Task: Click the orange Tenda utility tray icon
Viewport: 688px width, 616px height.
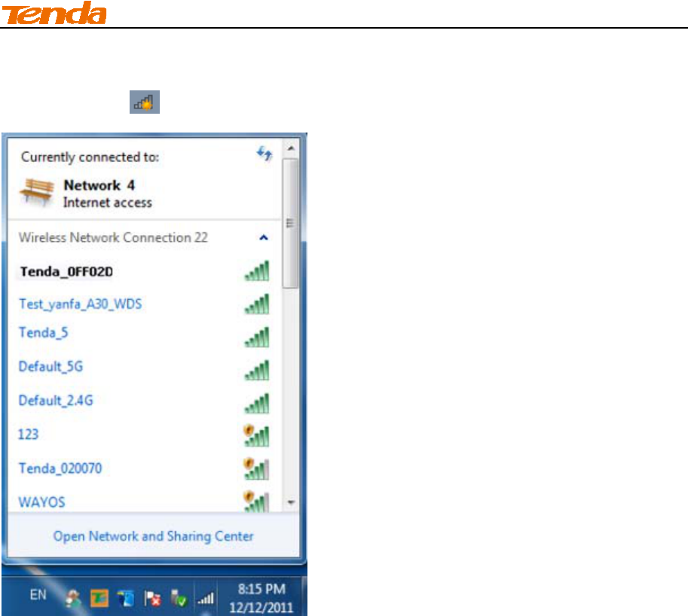Action: (x=99, y=599)
